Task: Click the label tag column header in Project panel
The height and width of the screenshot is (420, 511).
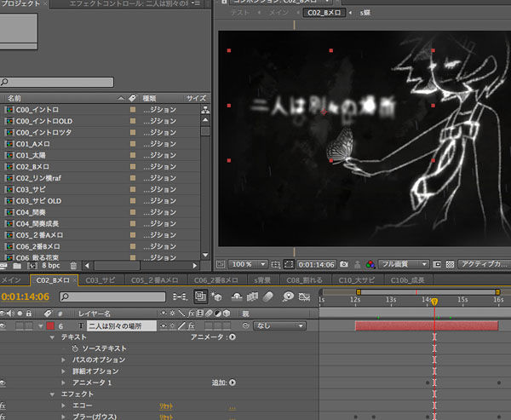Action: 132,98
